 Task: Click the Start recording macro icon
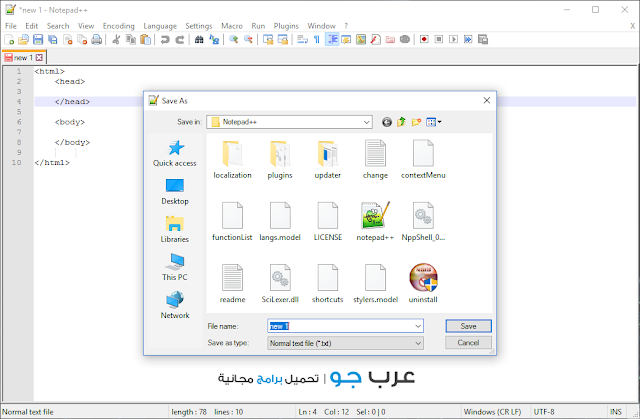pos(424,40)
